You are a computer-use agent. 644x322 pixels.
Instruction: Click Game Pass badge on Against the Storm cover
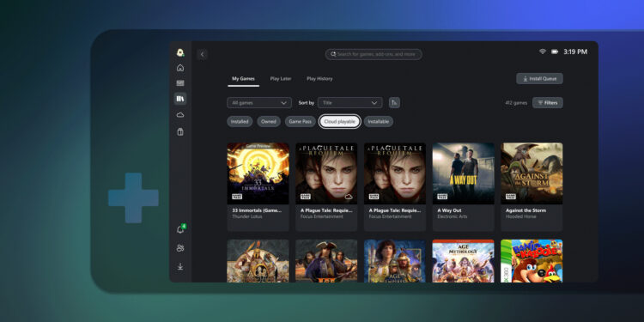click(511, 197)
